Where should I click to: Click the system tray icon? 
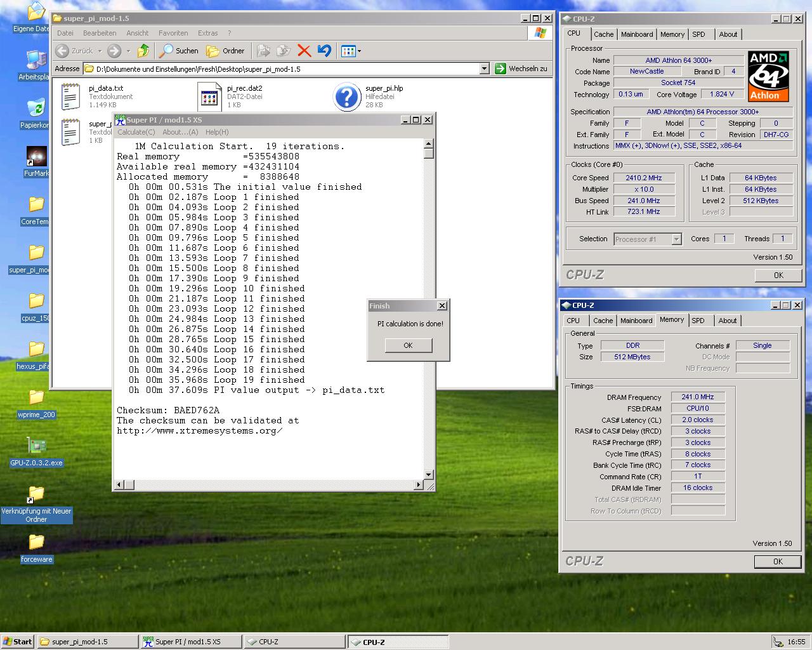[777, 642]
